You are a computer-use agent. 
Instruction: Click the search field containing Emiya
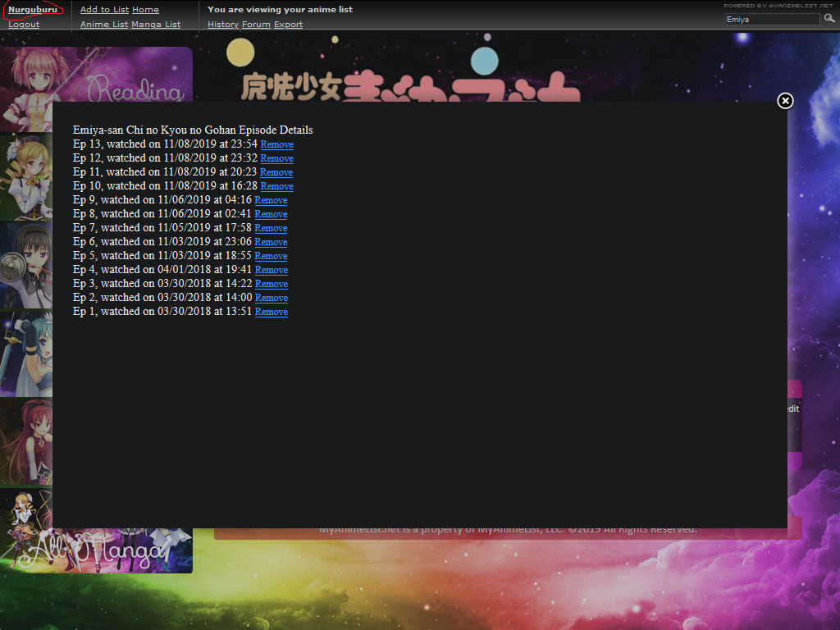click(772, 19)
